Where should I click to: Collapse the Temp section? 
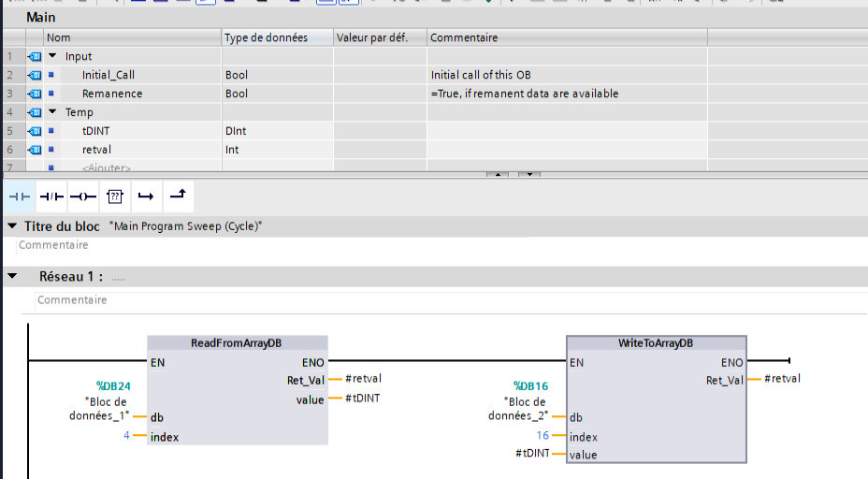[52, 112]
